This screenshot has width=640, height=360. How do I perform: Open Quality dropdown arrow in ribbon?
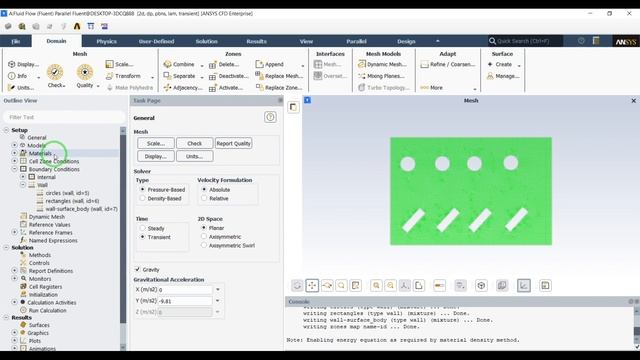coord(98,86)
